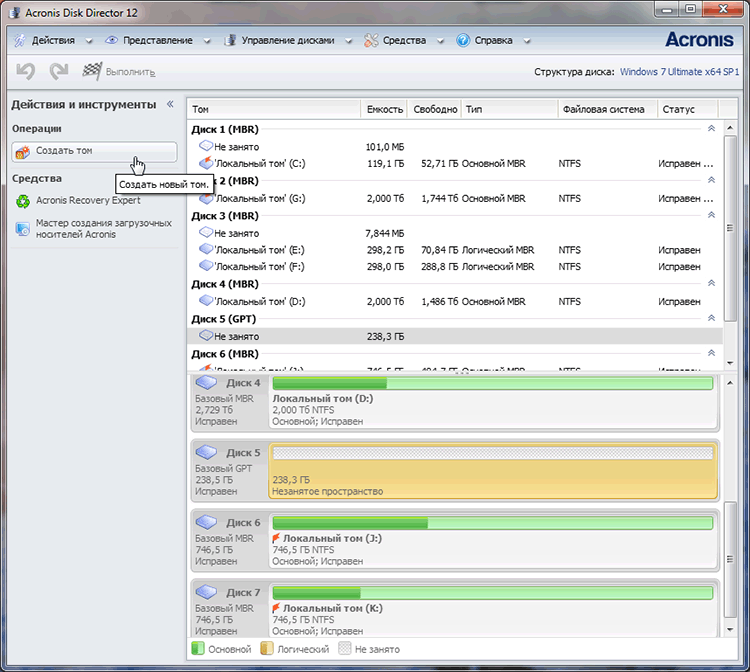
Task: Click the Диск 6 volume J: usage bar
Action: click(x=493, y=523)
